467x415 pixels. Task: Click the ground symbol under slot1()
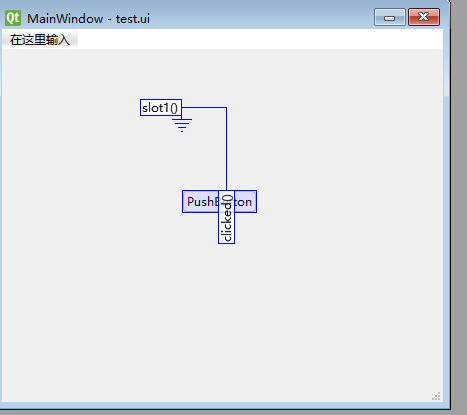(182, 125)
